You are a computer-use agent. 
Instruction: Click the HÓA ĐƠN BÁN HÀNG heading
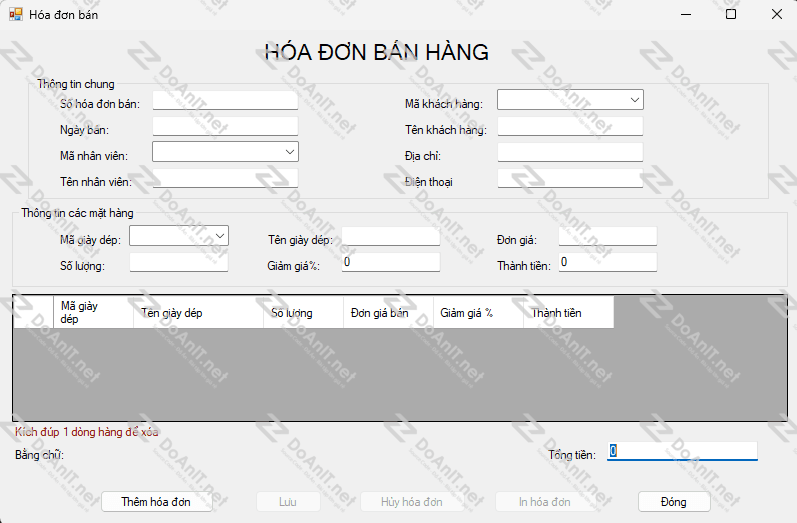click(377, 52)
